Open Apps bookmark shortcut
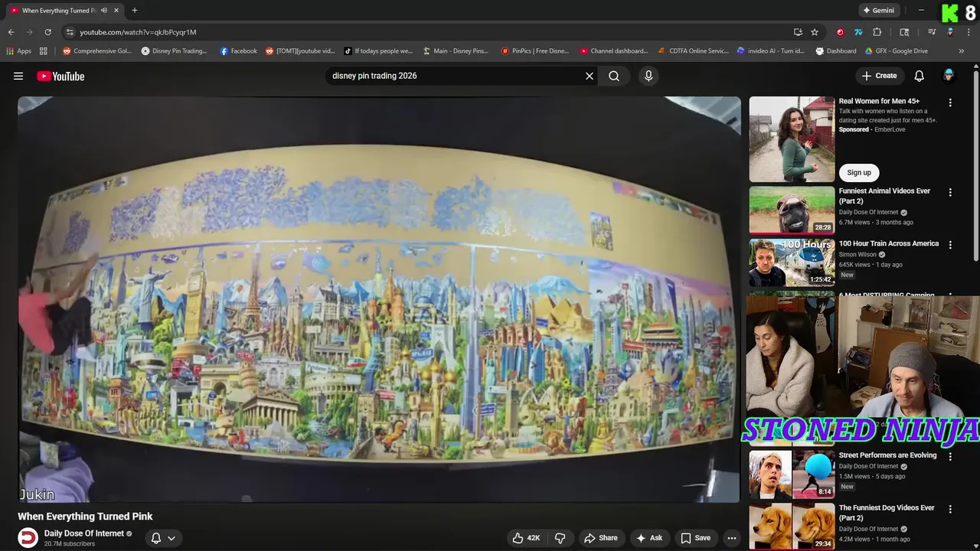This screenshot has height=551, width=980. click(x=18, y=51)
